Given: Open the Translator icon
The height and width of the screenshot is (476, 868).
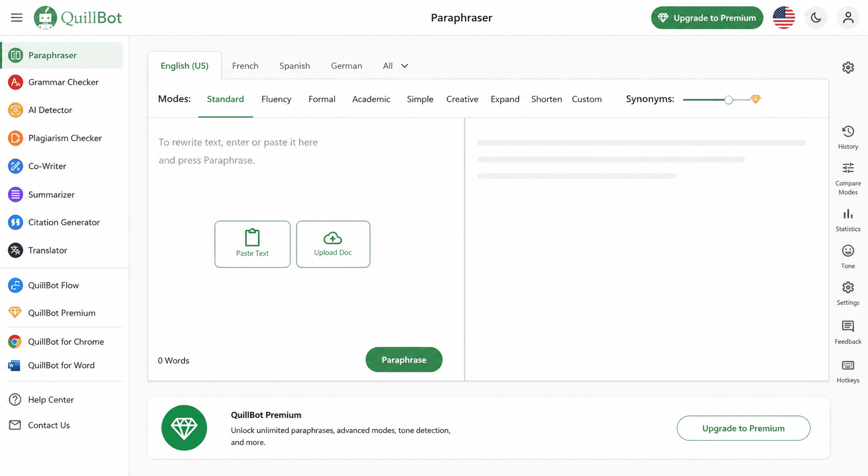Looking at the screenshot, I should pyautogui.click(x=15, y=251).
